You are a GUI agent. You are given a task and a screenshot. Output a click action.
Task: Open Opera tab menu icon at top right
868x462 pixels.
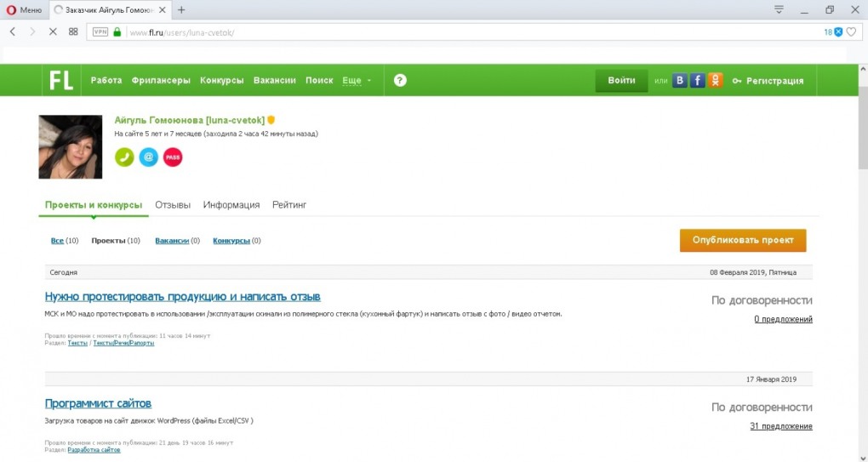[x=779, y=9]
